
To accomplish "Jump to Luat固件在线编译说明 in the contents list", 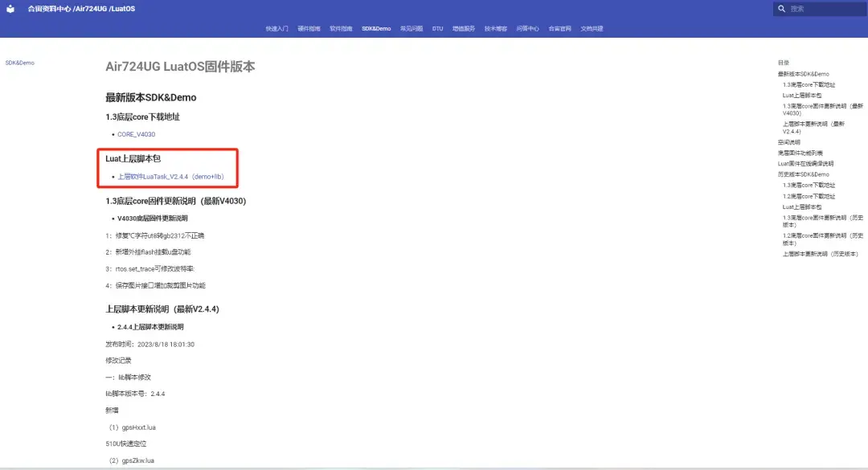I will pos(805,164).
